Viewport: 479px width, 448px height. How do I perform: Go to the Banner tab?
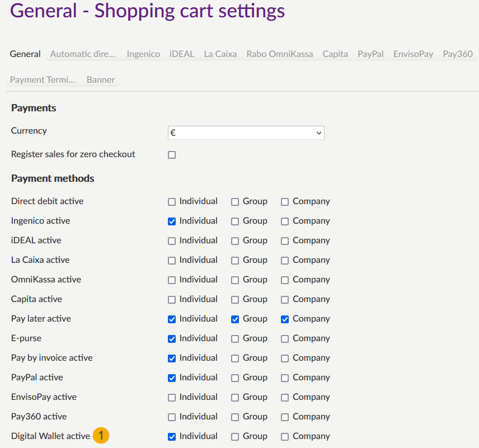tap(101, 79)
